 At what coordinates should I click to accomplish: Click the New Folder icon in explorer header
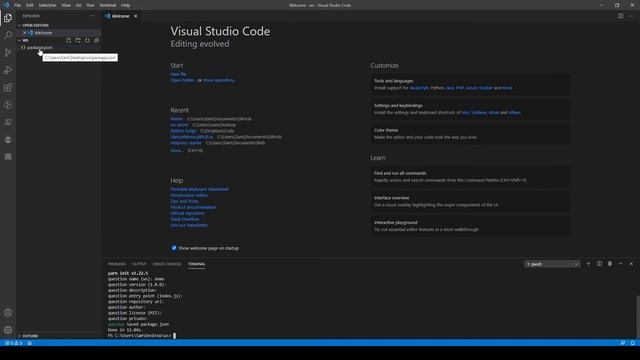[x=78, y=40]
